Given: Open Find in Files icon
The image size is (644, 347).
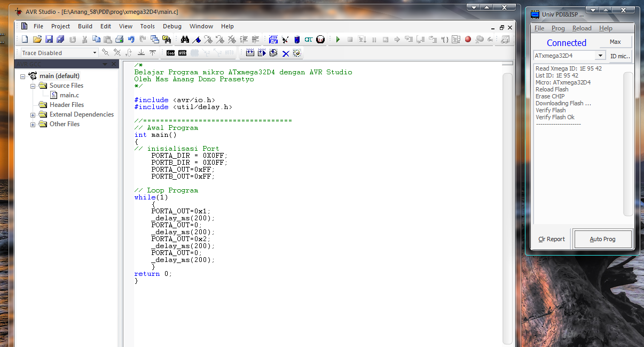Looking at the screenshot, I should coord(167,39).
